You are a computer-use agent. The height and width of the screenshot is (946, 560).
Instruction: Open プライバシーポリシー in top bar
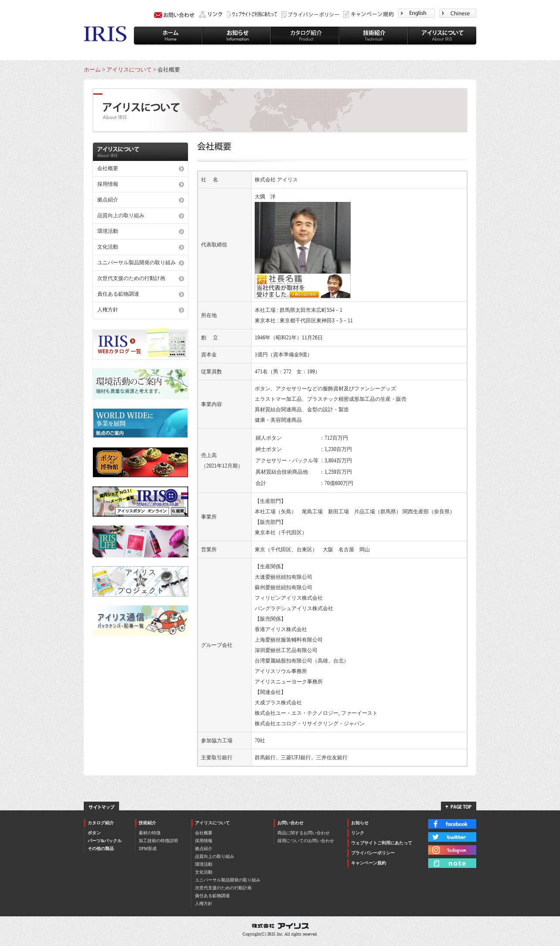[x=310, y=14]
